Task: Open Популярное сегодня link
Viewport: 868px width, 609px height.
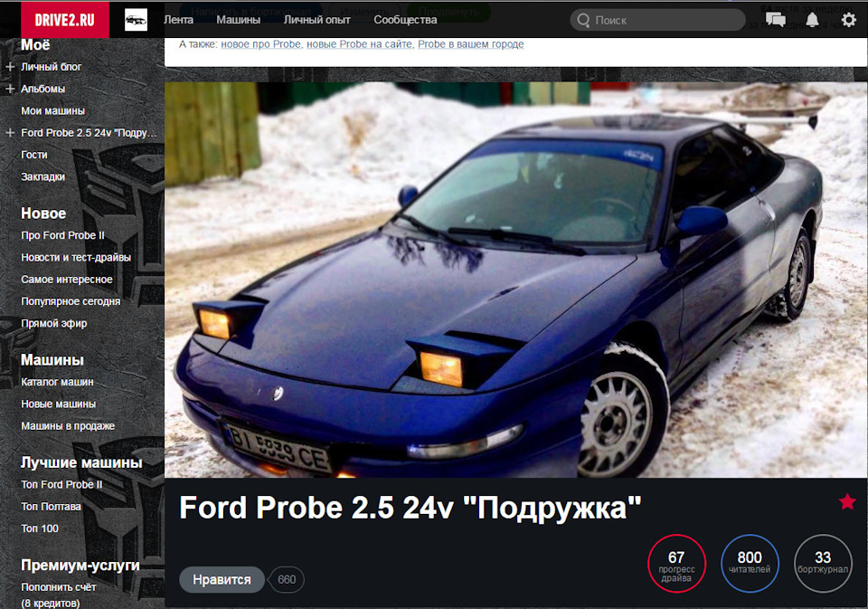Action: (71, 301)
